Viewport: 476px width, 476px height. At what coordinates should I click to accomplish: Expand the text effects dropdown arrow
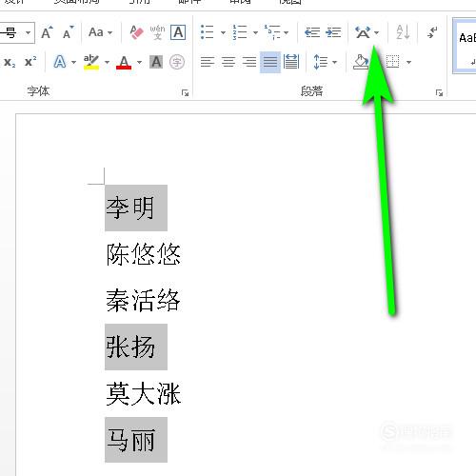click(x=73, y=62)
